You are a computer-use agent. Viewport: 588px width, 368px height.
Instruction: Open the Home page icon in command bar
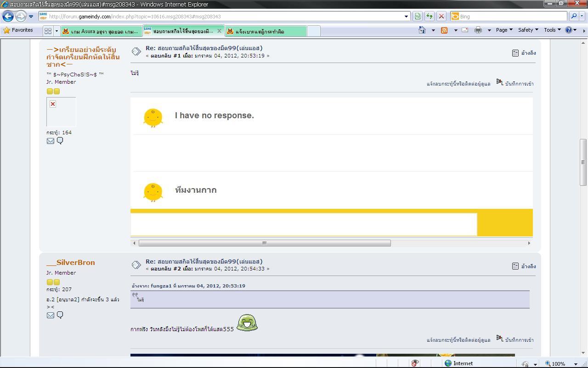coord(422,30)
